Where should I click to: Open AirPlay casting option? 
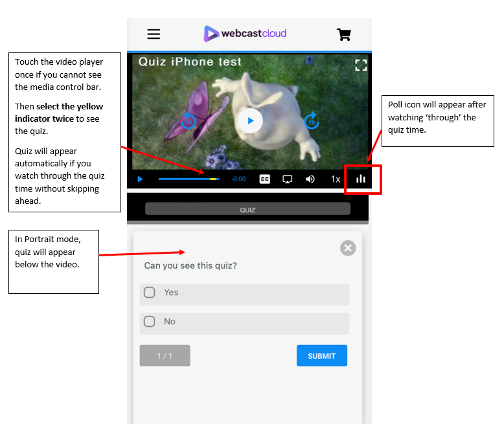click(x=287, y=179)
